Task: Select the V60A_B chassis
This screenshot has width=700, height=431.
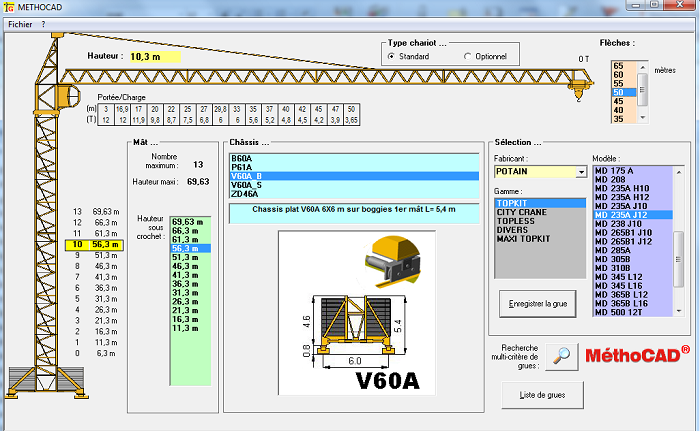Action: click(354, 176)
